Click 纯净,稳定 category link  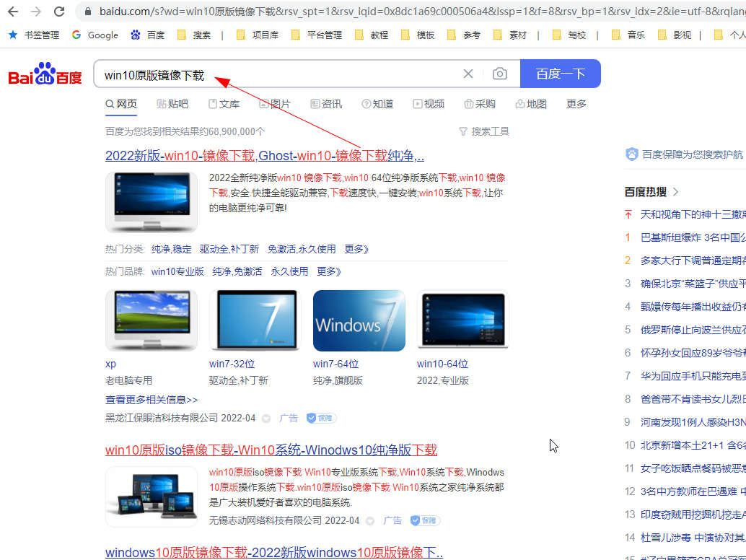(x=171, y=249)
